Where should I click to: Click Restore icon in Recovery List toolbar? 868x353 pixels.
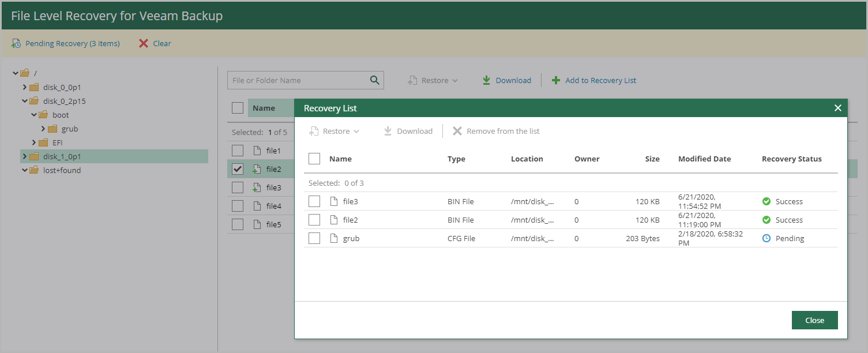314,131
